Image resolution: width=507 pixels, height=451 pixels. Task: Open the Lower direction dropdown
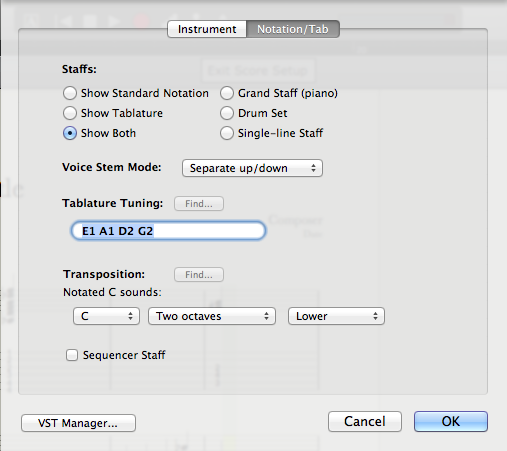[336, 316]
